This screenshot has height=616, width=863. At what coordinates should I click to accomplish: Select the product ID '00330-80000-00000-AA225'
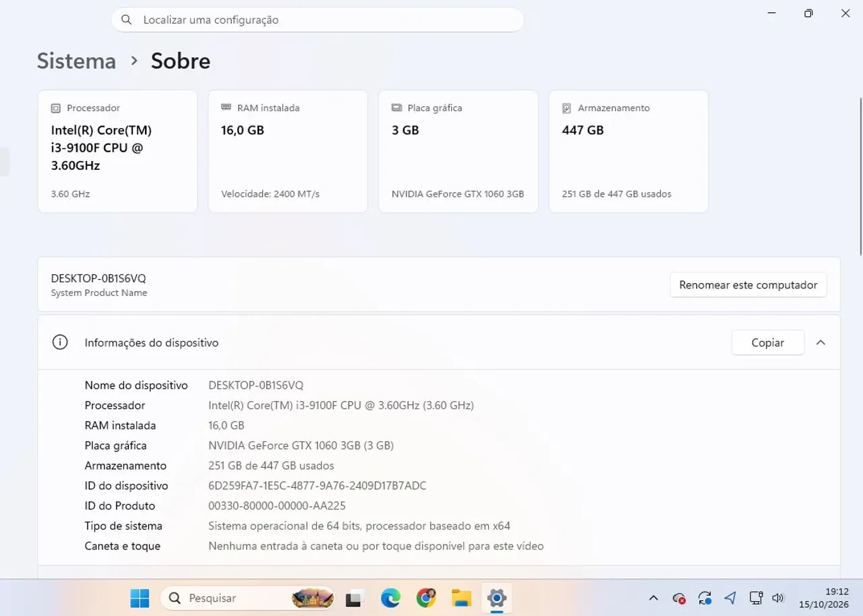pyautogui.click(x=277, y=505)
